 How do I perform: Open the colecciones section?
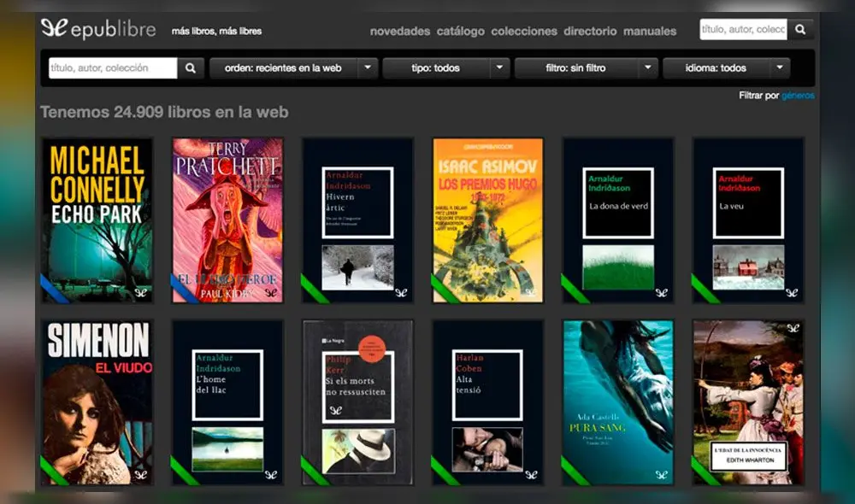coord(523,31)
